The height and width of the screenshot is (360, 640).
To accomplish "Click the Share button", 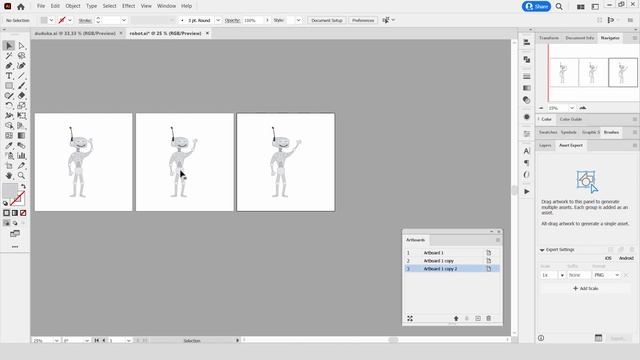I will click(x=536, y=7).
